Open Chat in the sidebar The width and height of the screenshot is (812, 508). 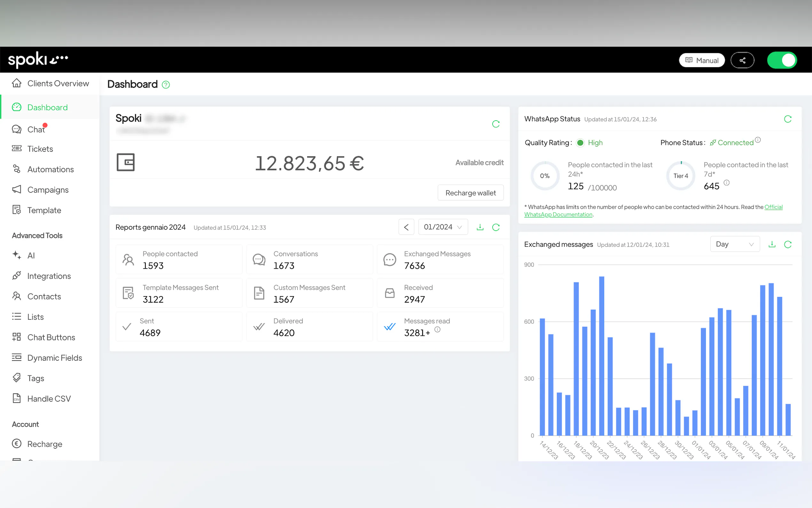pyautogui.click(x=36, y=129)
